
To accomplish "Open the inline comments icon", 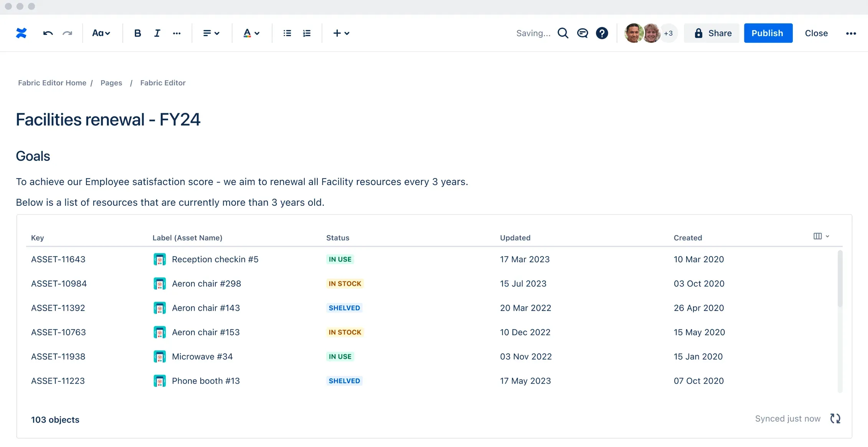I will tap(583, 33).
